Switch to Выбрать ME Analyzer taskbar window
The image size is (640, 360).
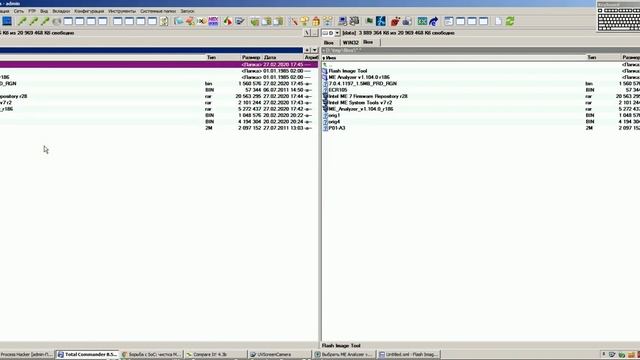click(x=344, y=355)
